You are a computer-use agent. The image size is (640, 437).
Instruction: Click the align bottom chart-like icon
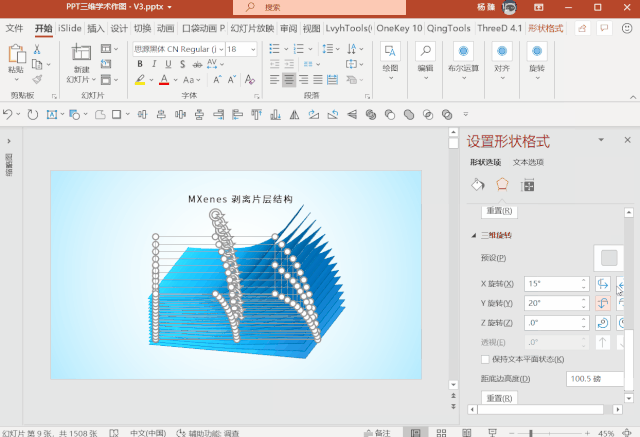(x=276, y=115)
